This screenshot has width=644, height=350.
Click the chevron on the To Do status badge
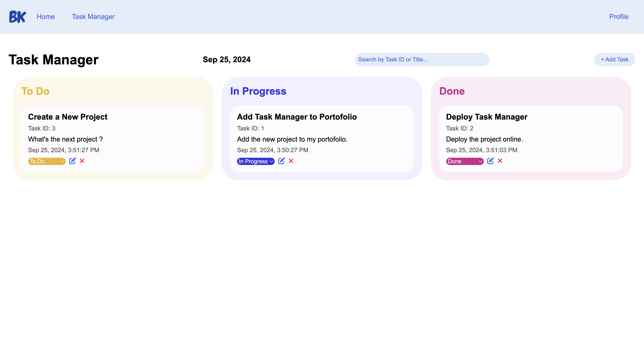point(62,161)
